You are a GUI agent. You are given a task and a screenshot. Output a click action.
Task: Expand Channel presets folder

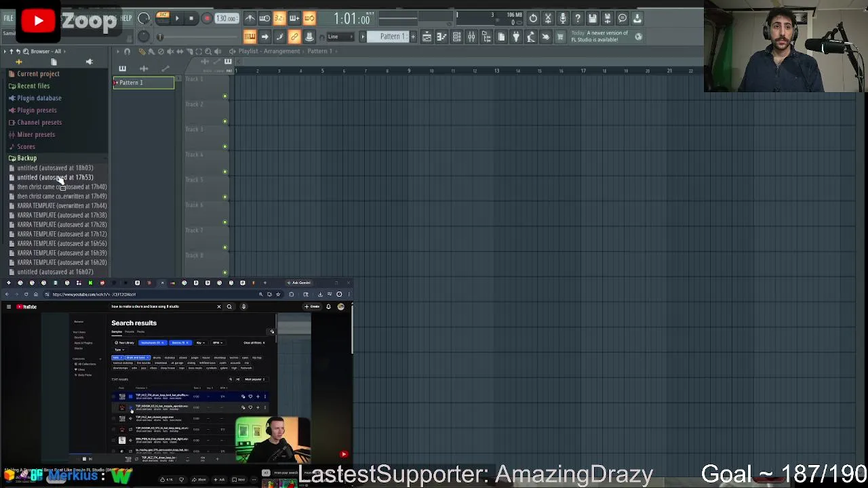coord(39,123)
